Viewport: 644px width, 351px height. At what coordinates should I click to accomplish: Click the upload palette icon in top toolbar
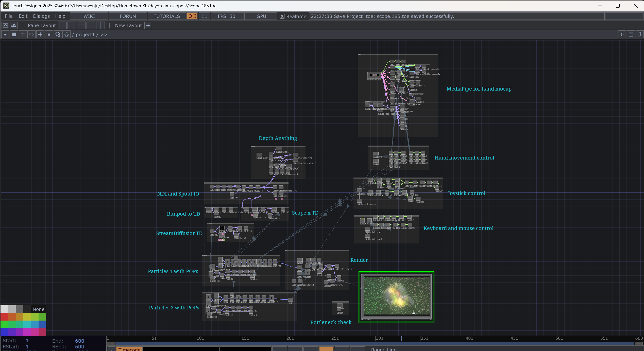tap(14, 25)
